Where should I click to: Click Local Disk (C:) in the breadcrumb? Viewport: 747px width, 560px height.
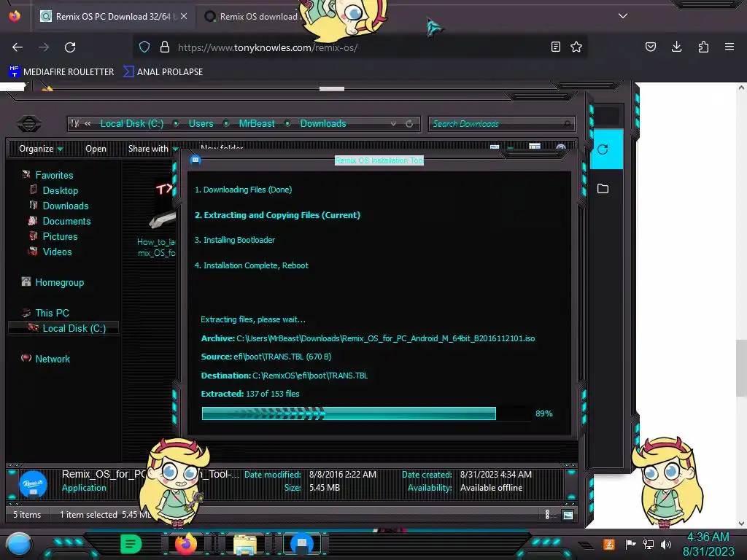[x=131, y=124]
